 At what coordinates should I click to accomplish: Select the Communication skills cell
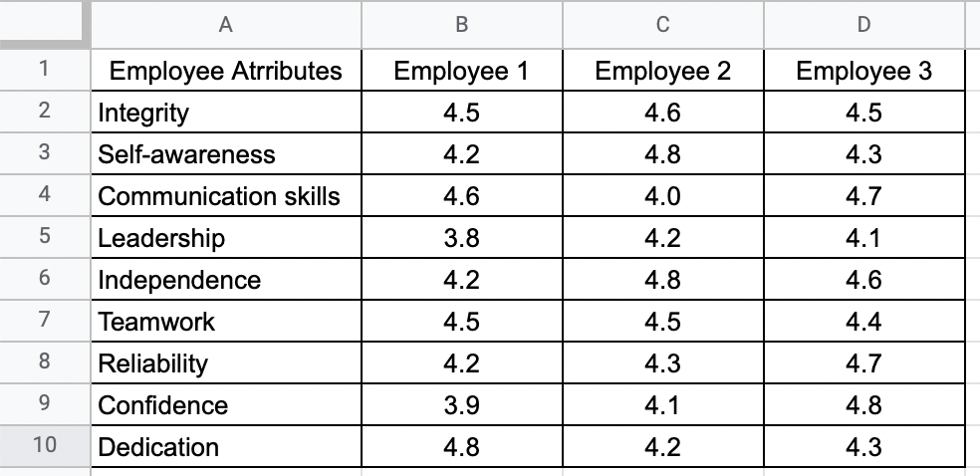click(x=226, y=195)
